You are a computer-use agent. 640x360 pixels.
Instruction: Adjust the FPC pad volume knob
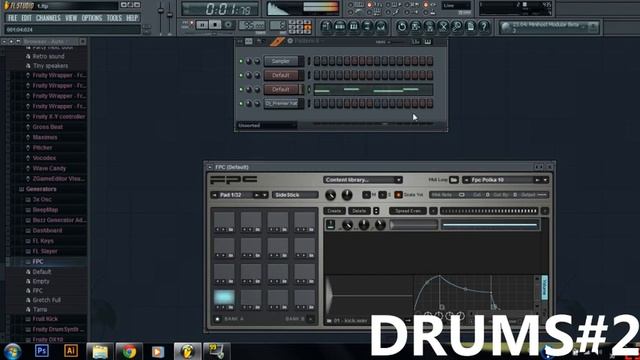point(331,195)
